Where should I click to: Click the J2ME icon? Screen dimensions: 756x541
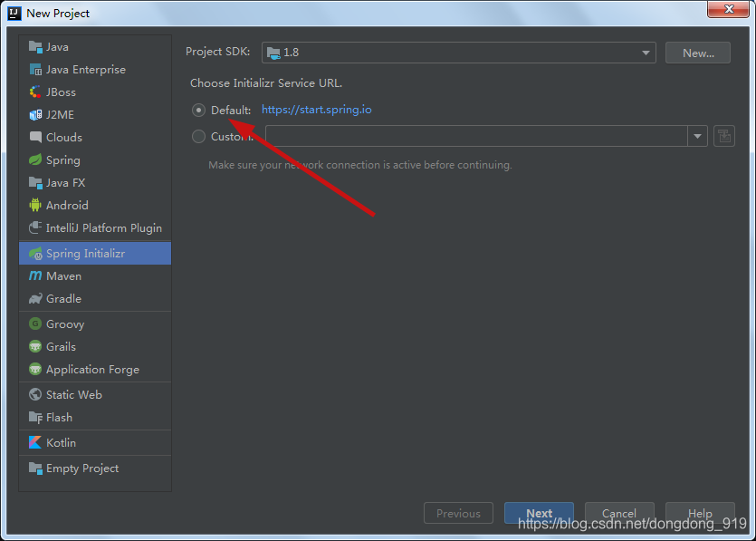(35, 114)
